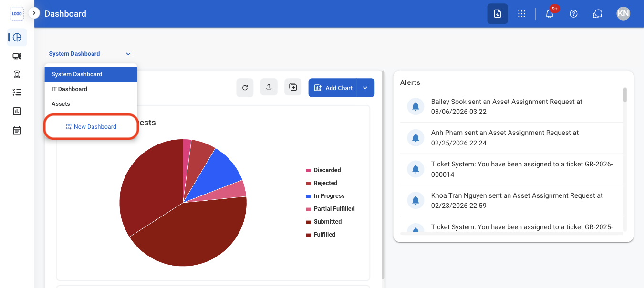Select System Dashboard in the list
Screen dimensions: 644x288
point(91,74)
